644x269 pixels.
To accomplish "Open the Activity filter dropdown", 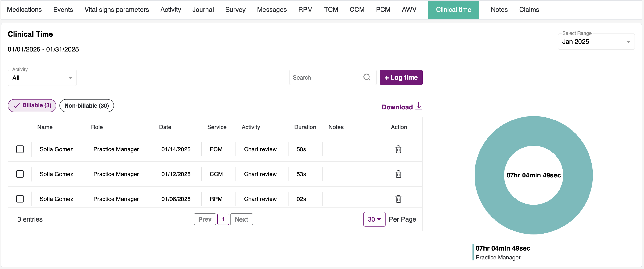I will 42,78.
